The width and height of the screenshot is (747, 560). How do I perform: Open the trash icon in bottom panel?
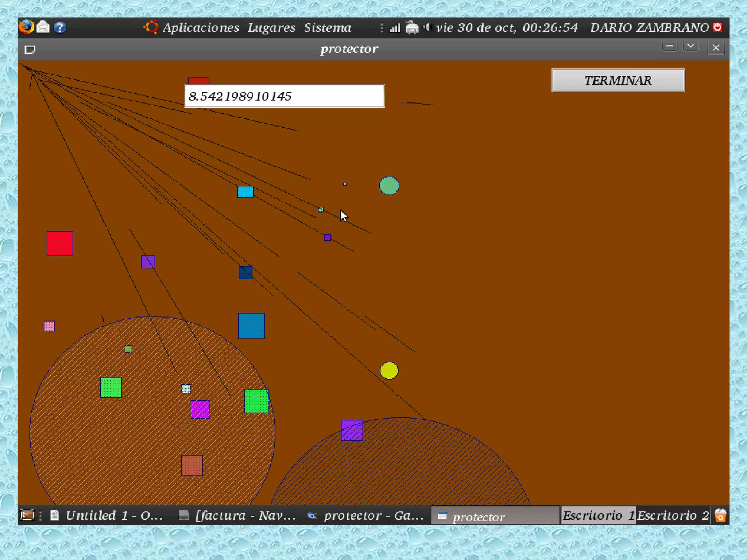click(720, 516)
